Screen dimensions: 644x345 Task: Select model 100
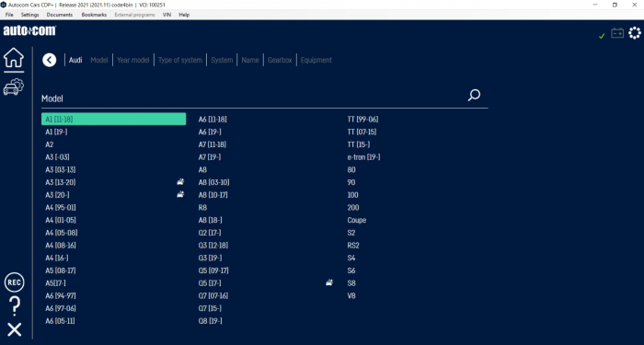[352, 195]
